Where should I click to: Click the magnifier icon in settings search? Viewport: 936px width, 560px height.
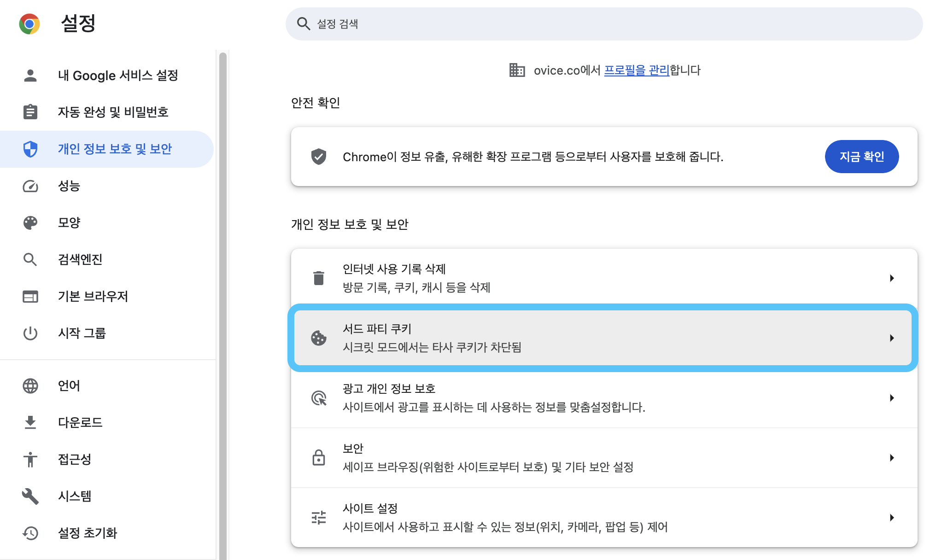[x=303, y=24]
